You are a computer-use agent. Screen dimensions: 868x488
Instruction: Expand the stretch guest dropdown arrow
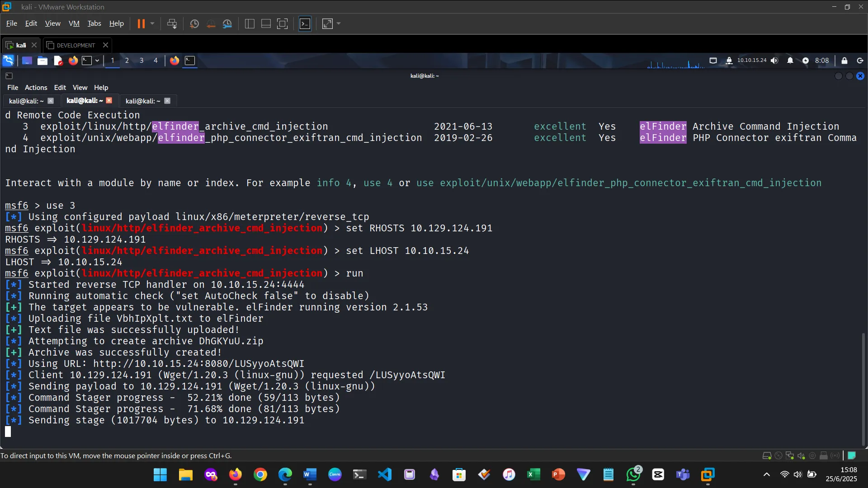click(x=339, y=23)
